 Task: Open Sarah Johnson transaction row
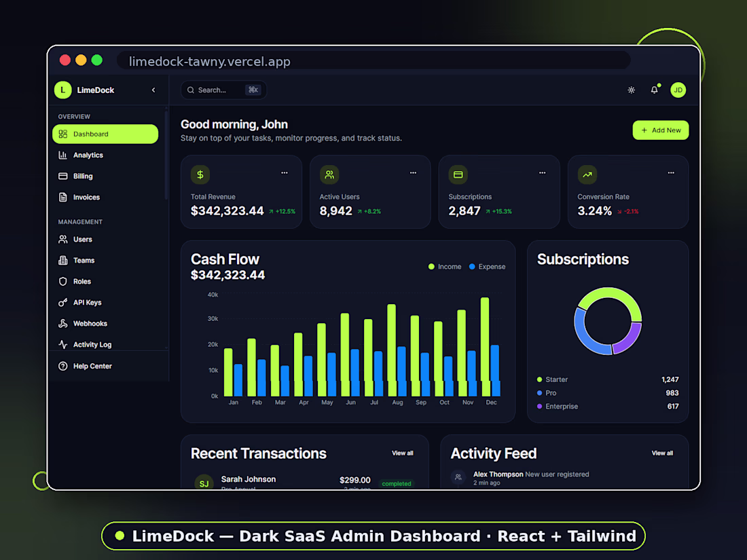(305, 482)
